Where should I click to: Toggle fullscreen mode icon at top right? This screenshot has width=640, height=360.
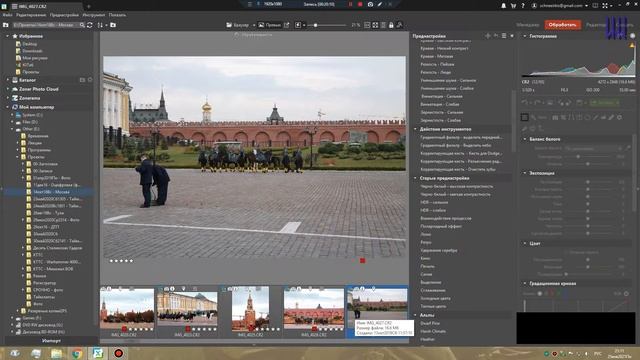(605, 6)
